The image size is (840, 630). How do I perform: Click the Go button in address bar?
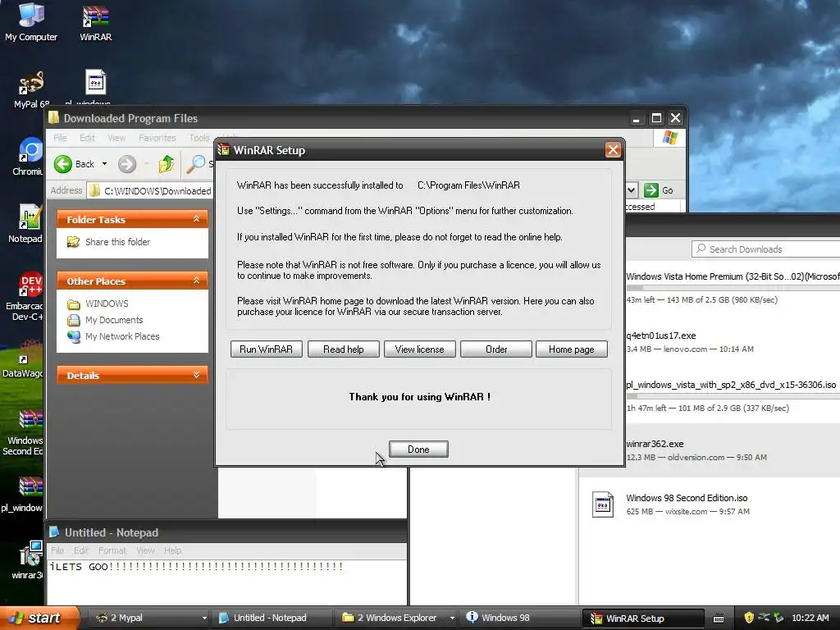659,190
